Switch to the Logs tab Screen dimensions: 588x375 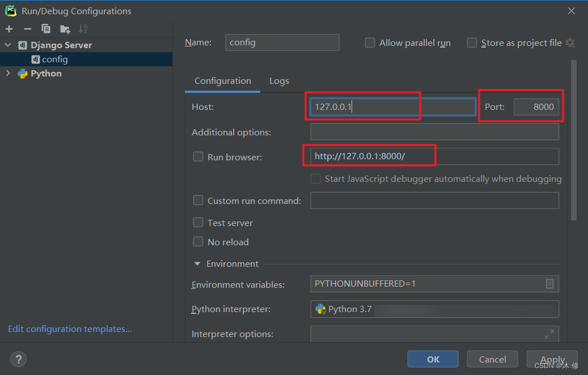279,81
